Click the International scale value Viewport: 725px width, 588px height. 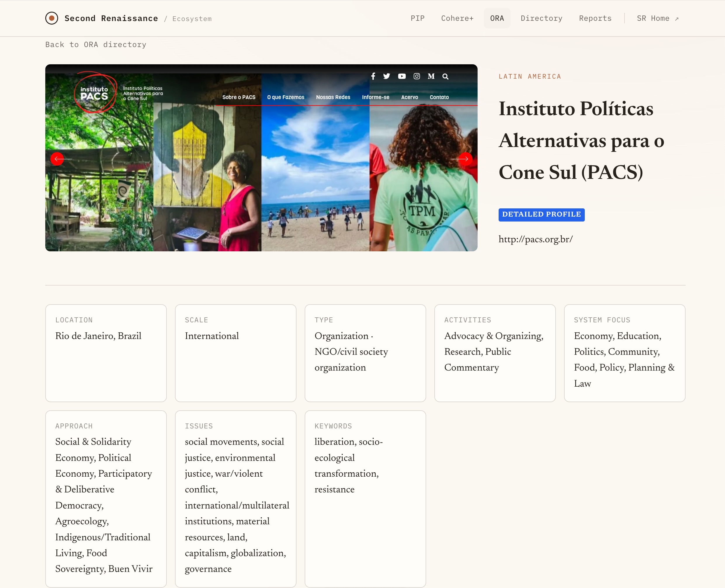pyautogui.click(x=212, y=336)
